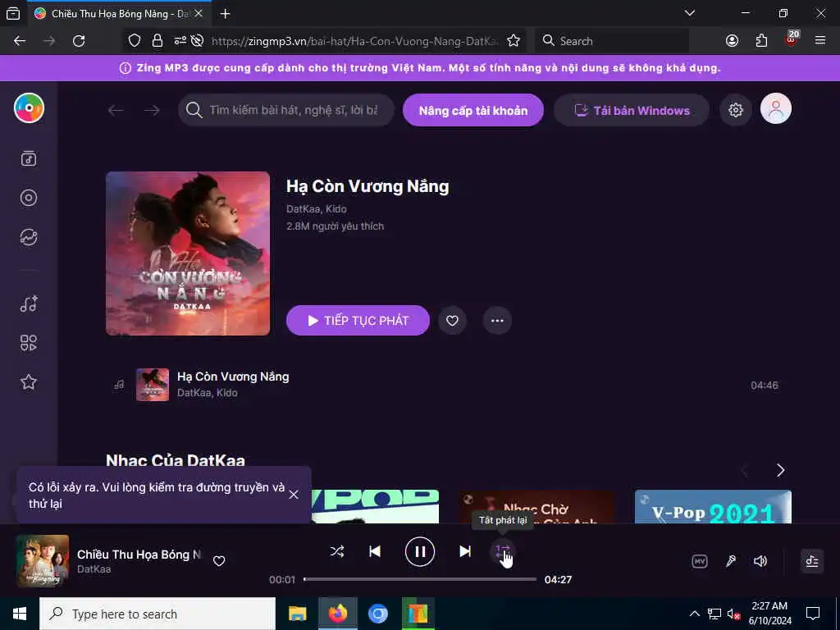Bookmark this page with star icon
The image size is (840, 630).
(514, 41)
